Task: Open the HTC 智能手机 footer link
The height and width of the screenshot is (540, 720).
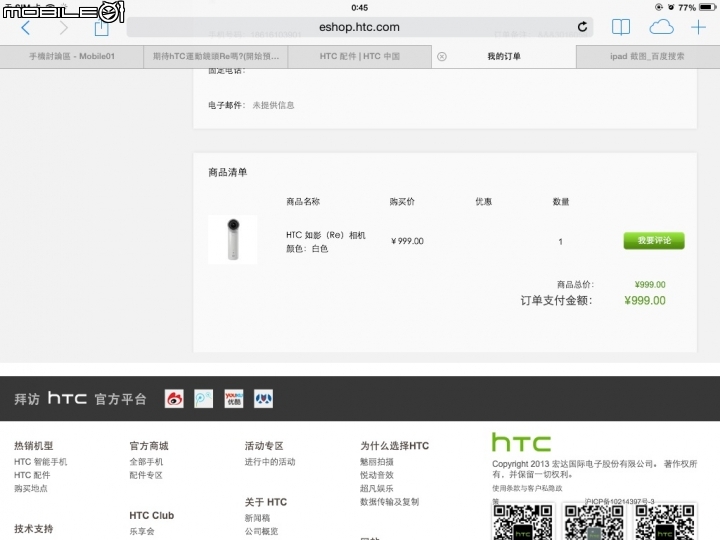Action: click(x=40, y=462)
